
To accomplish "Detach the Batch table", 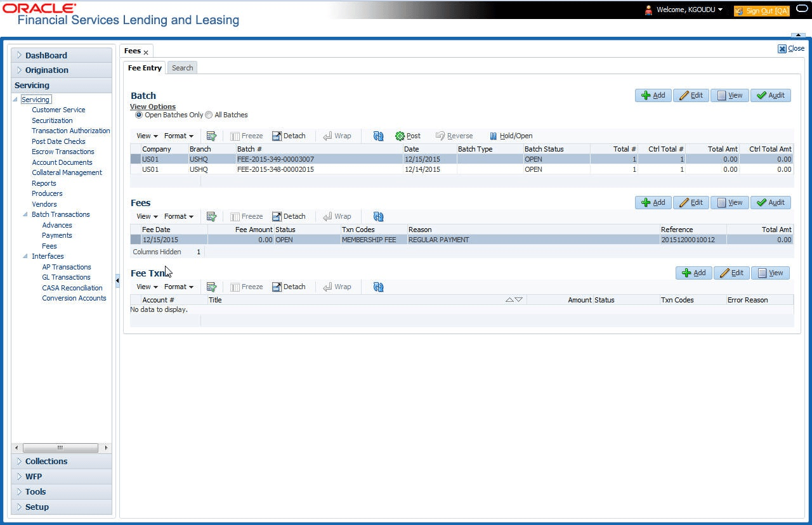I will (289, 136).
